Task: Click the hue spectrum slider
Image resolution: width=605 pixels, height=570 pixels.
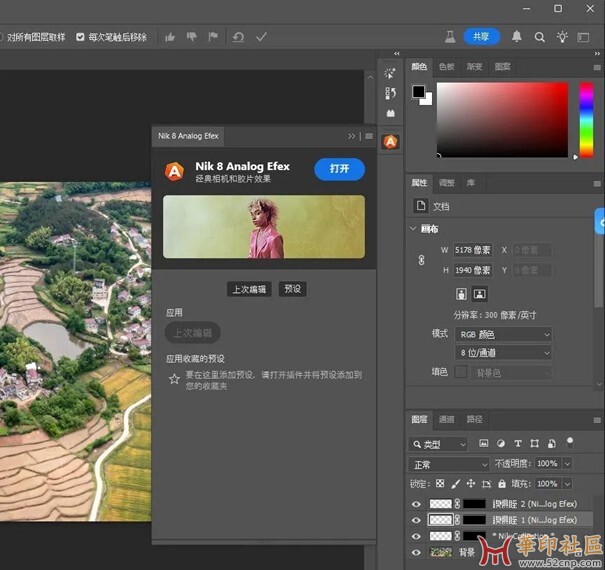Action: (586, 120)
